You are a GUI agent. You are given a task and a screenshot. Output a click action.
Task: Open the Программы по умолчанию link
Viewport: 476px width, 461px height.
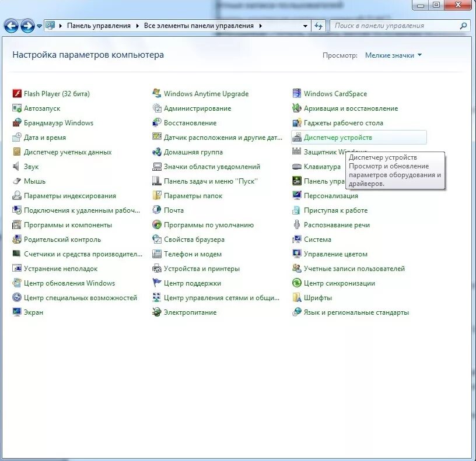pos(209,225)
